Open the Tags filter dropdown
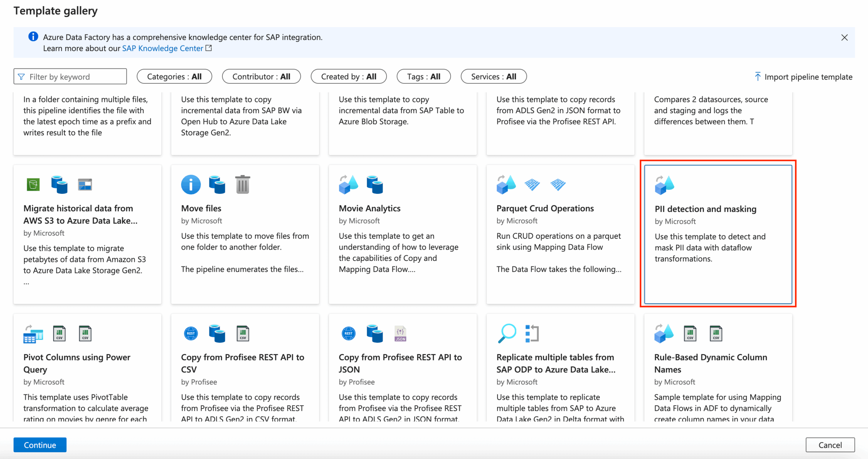The width and height of the screenshot is (868, 459). pyautogui.click(x=423, y=76)
